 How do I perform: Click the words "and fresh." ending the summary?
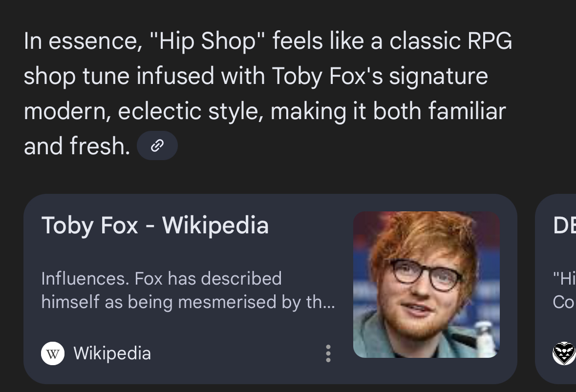(77, 146)
